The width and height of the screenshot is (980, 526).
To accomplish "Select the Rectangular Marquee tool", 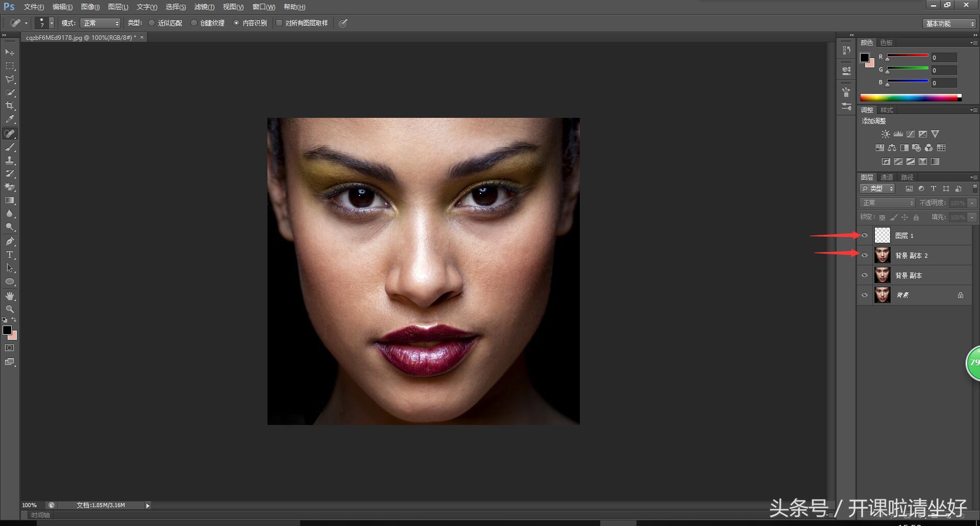I will point(10,66).
